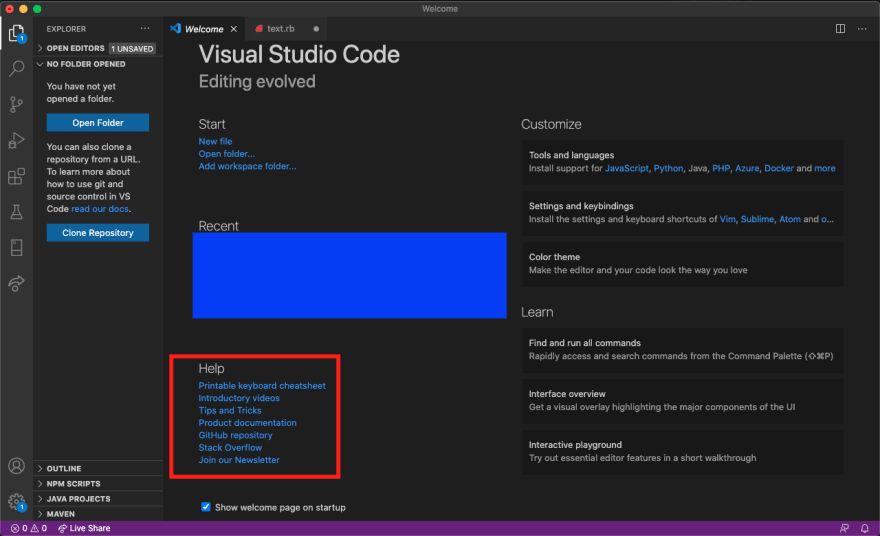Viewport: 880px width, 536px height.
Task: Click the more link in Tools and languages
Action: coord(824,168)
